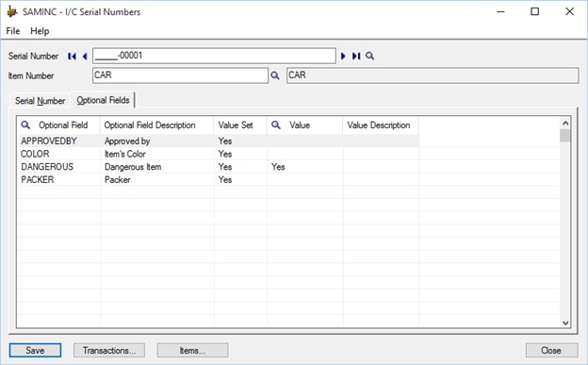Go to previous serial number record
Screen dimensions: 588x365
coord(85,57)
